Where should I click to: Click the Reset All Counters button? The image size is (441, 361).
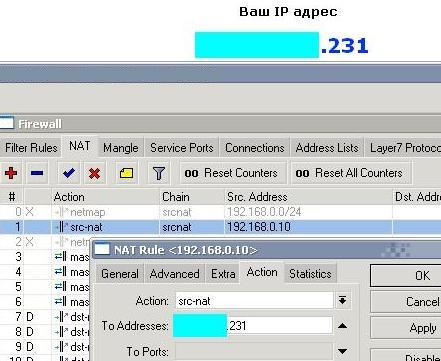(351, 173)
